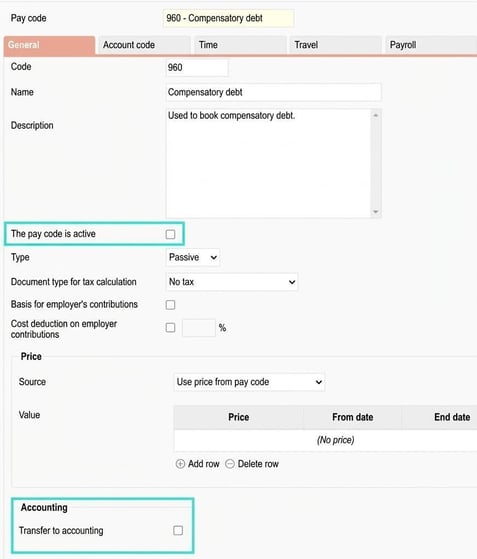Open the Type dropdown showing Passive

click(x=193, y=257)
